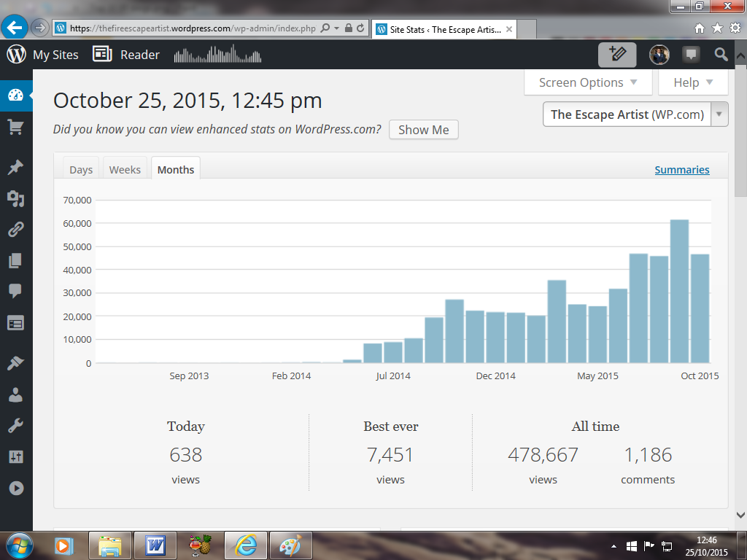
Task: Open the Summaries link
Action: 681,169
